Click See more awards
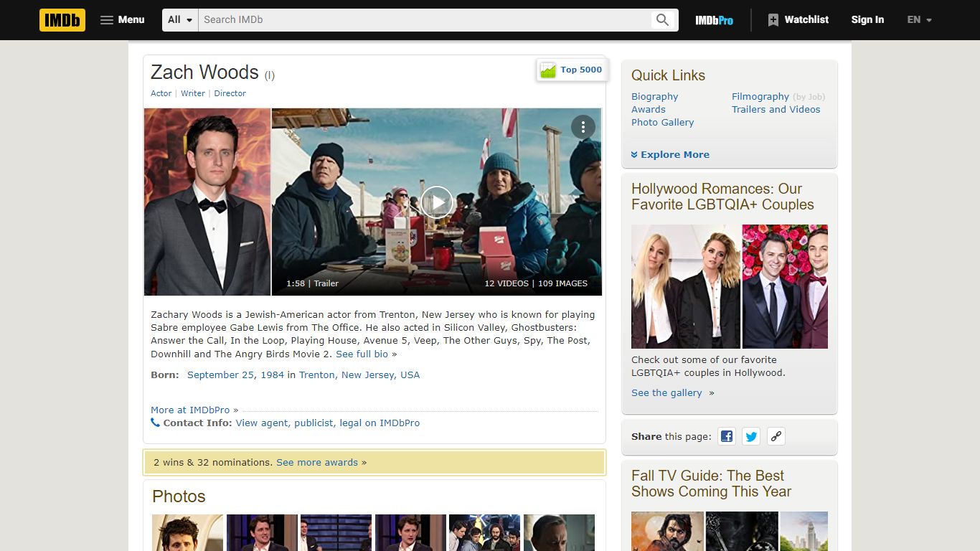The height and width of the screenshot is (551, 980). click(317, 462)
